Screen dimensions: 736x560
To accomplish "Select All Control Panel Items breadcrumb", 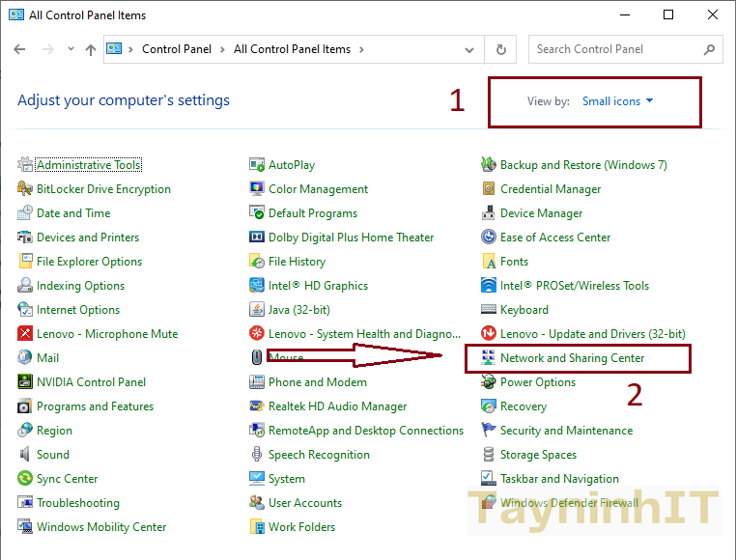I will 293,49.
